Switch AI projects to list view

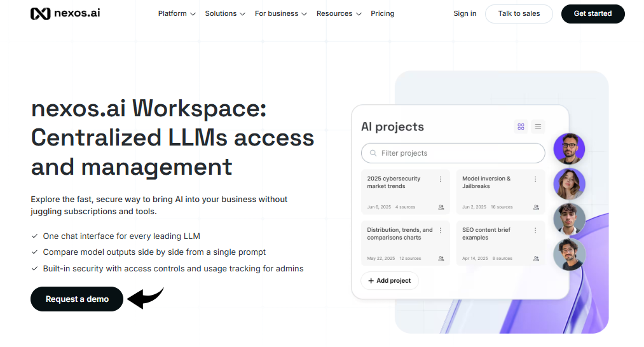pyautogui.click(x=538, y=126)
